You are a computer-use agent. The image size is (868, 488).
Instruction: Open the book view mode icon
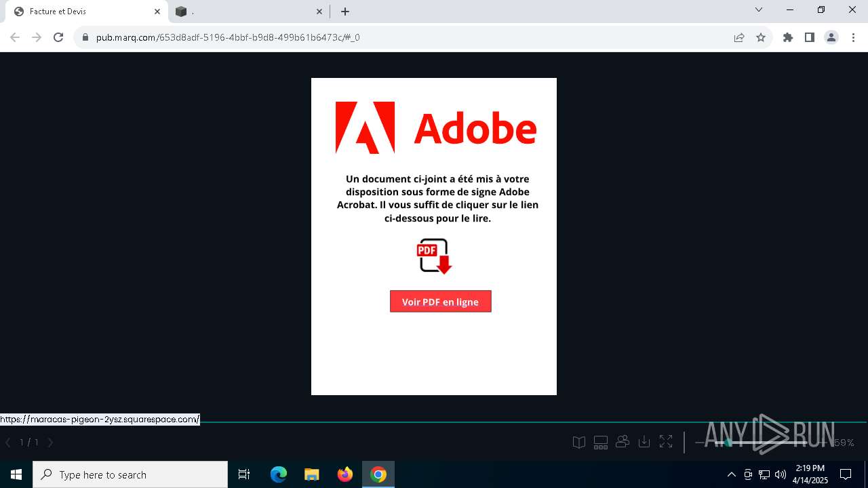tap(578, 443)
